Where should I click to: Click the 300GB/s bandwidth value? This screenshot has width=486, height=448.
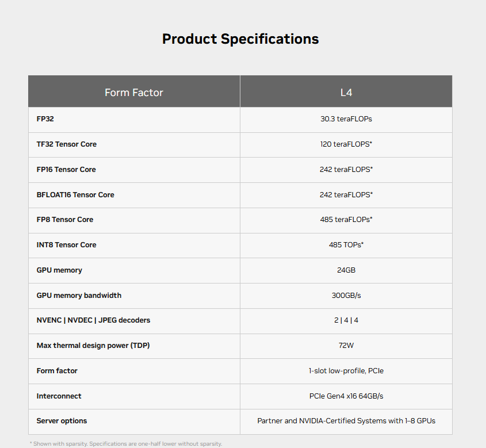(x=346, y=296)
